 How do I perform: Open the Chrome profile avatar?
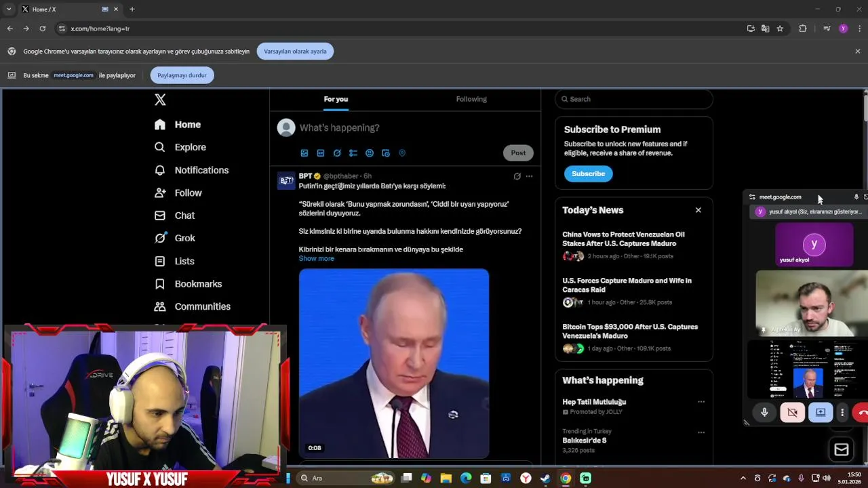coord(843,28)
